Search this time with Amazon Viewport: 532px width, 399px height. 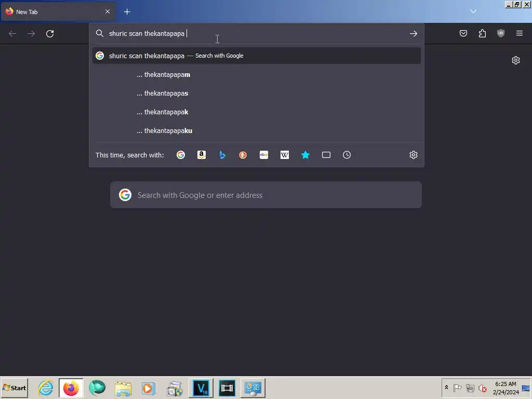click(x=202, y=155)
